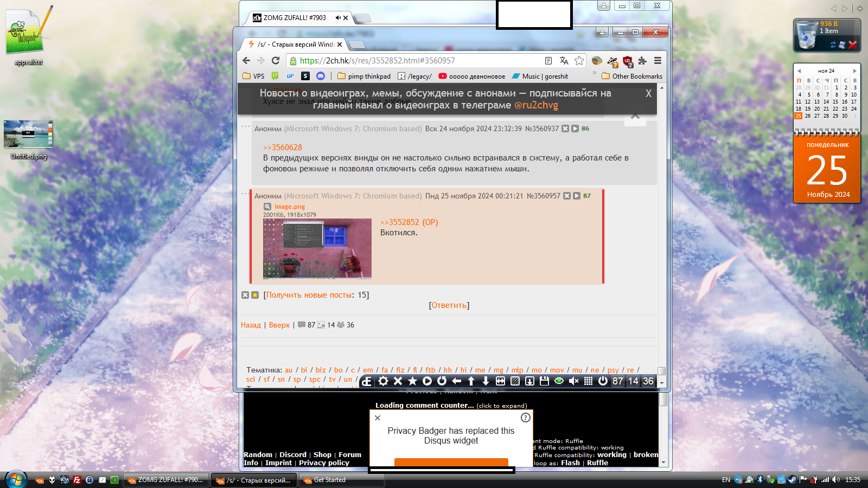This screenshot has height=488, width=868.
Task: Open Other Bookmarks folder
Action: [x=632, y=76]
